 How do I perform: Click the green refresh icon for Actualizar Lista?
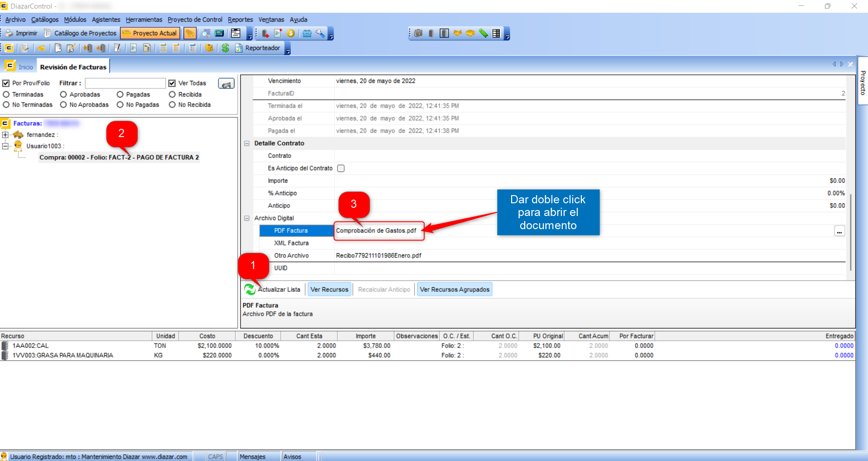coord(249,289)
